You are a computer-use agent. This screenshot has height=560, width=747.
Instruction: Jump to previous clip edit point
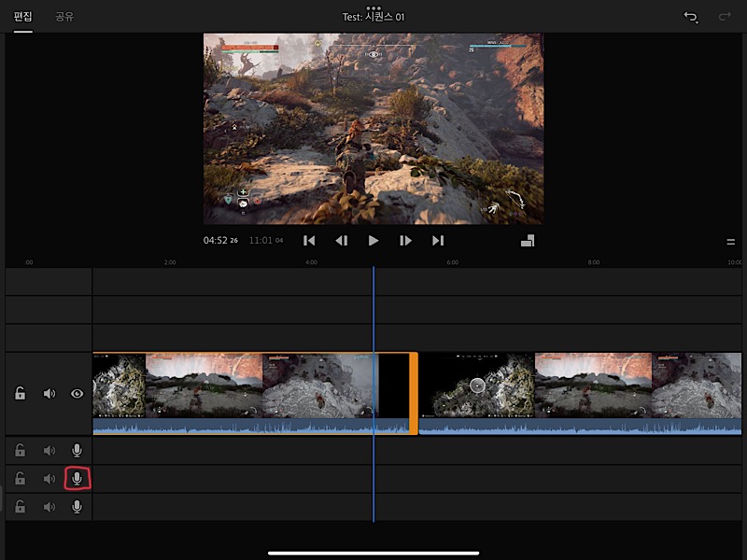pos(309,241)
